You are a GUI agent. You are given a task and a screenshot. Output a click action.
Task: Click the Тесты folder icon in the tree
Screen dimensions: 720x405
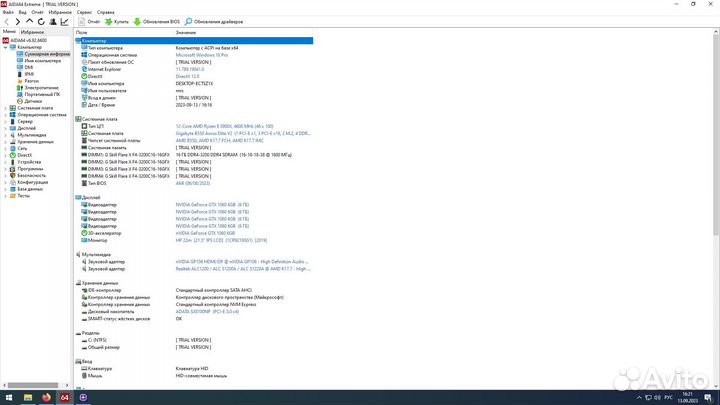12,196
